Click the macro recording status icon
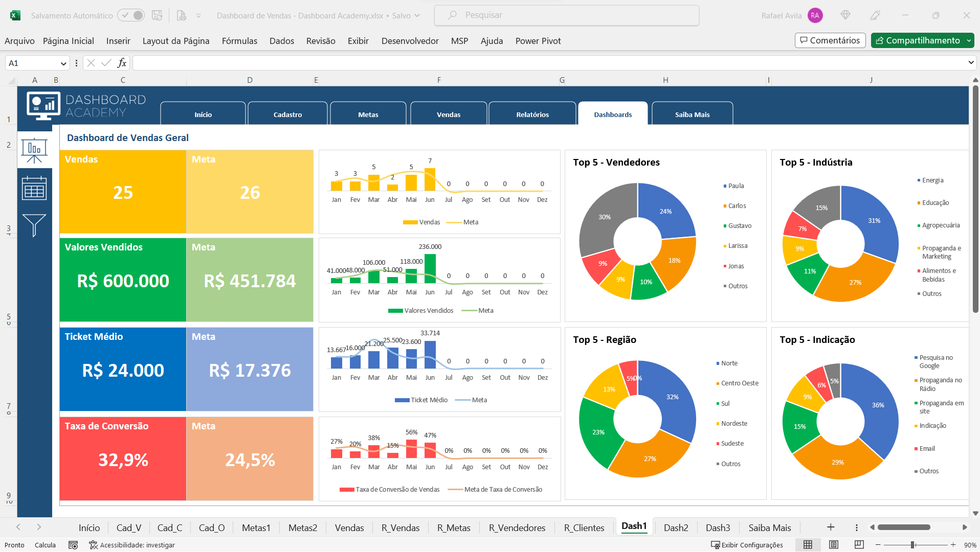Screen dimensions: 980x552 coord(73,545)
